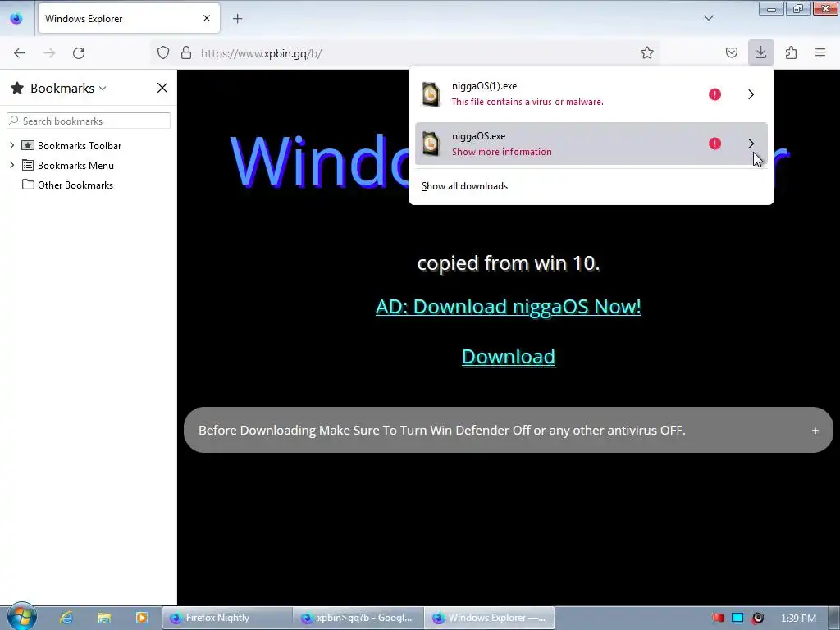Click the warning badge on niggaOS.exe
This screenshot has width=840, height=630.
point(714,144)
